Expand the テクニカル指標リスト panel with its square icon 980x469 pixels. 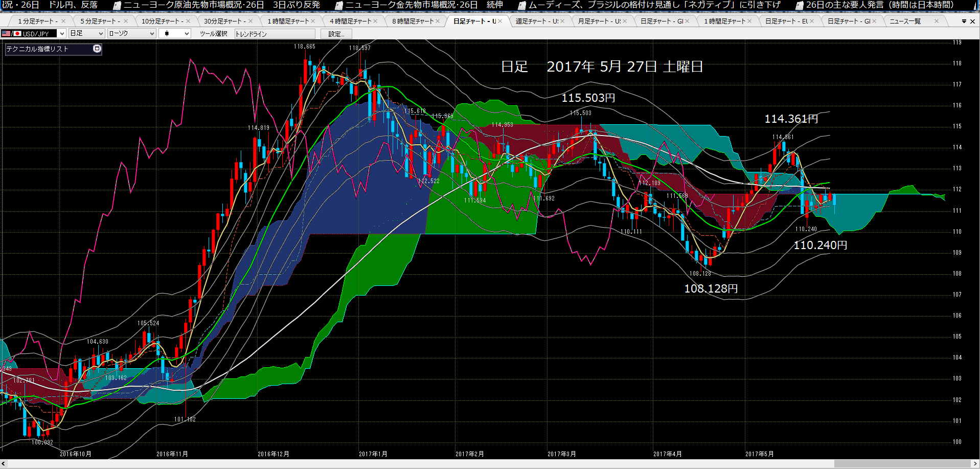pos(97,49)
